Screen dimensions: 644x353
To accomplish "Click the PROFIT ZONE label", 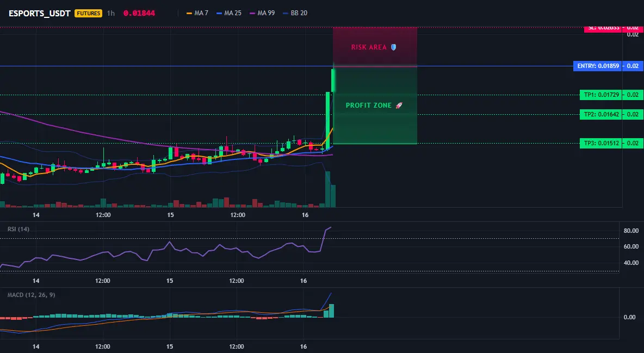I will [369, 106].
